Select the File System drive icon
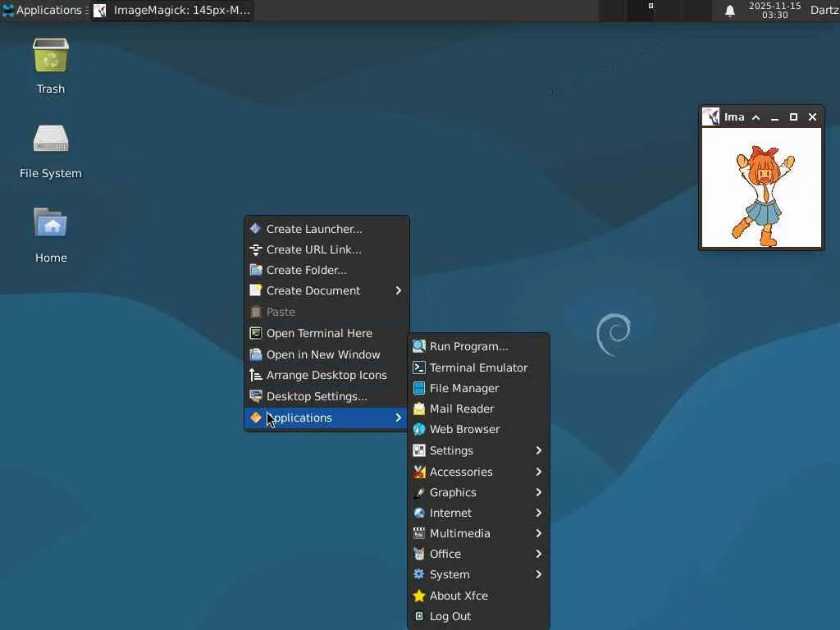 pos(51,139)
